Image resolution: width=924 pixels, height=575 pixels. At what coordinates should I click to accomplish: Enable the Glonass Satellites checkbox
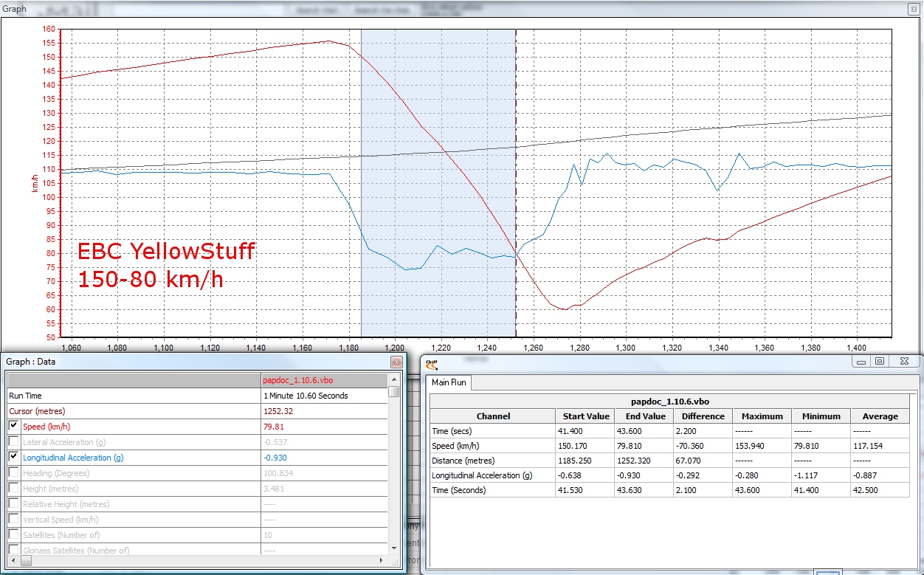(13, 549)
